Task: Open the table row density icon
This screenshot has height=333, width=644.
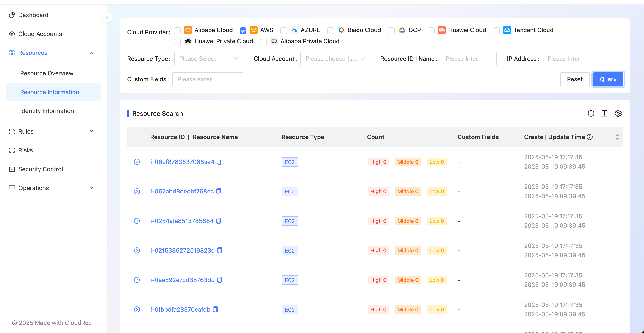Action: tap(604, 113)
